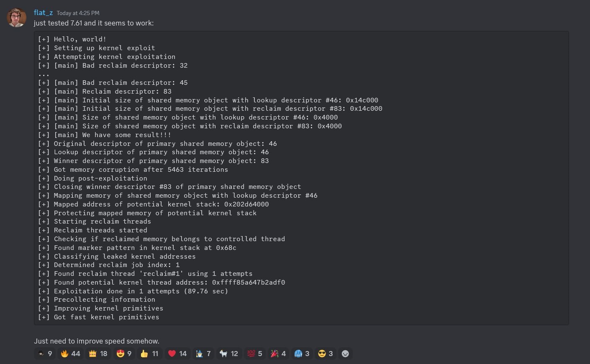The width and height of the screenshot is (590, 364).
Task: React with the thumbs up emoji
Action: pos(149,354)
